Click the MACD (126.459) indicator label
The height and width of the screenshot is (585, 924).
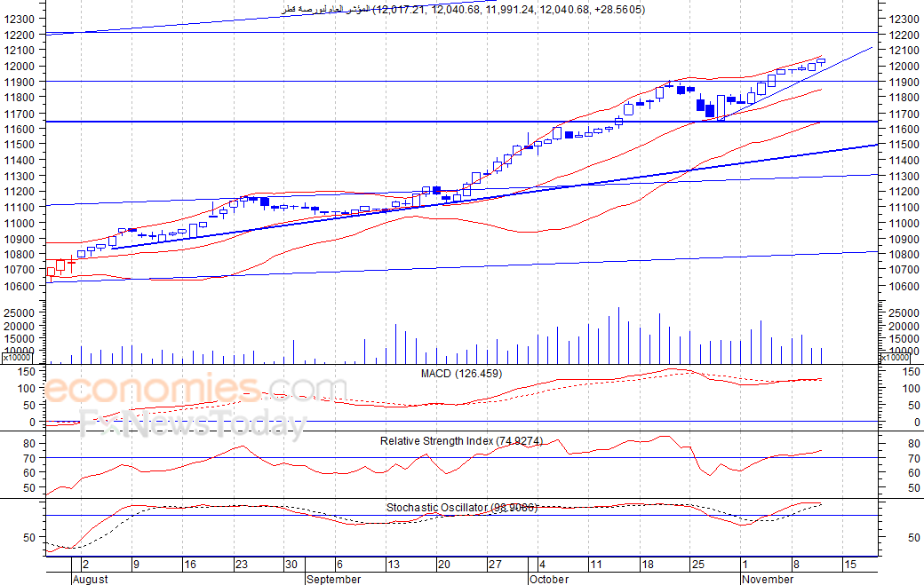(461, 374)
